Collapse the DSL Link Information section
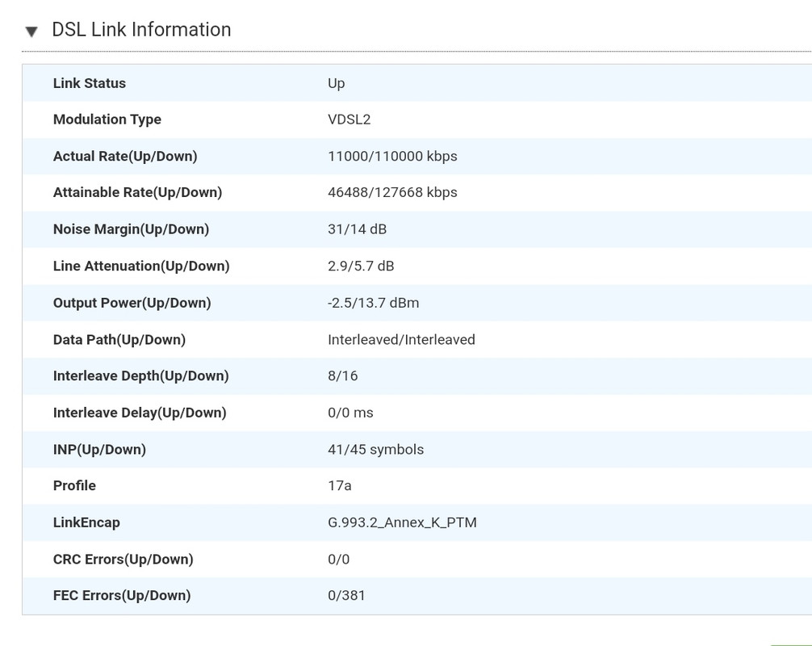Screen dimensions: 812x646 (x=31, y=31)
